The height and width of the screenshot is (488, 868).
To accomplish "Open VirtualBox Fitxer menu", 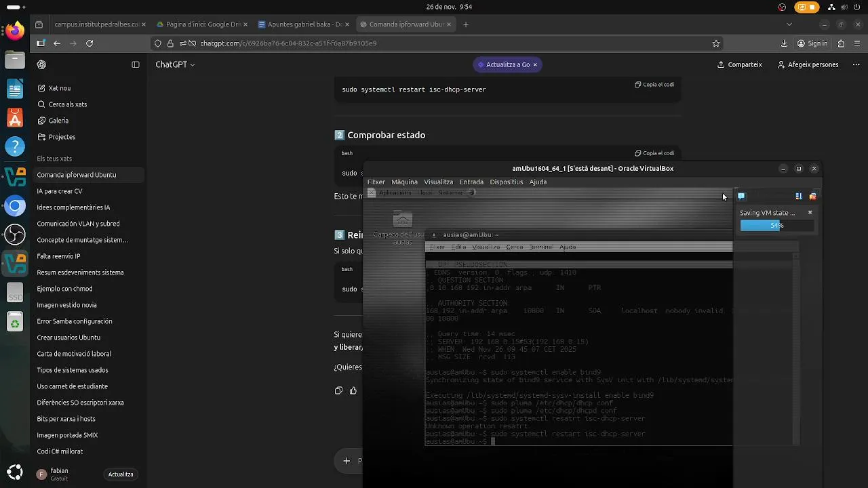I will [x=376, y=182].
